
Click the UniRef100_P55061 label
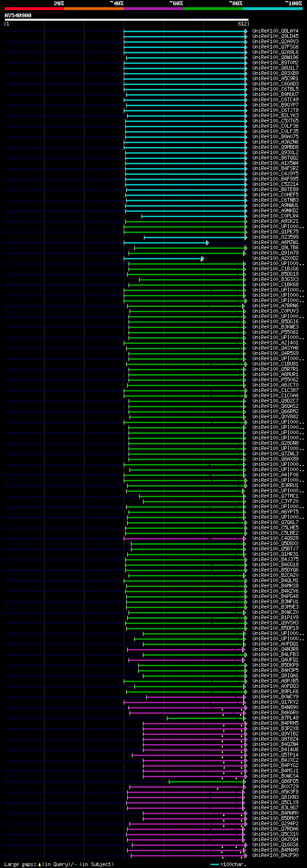[275, 332]
